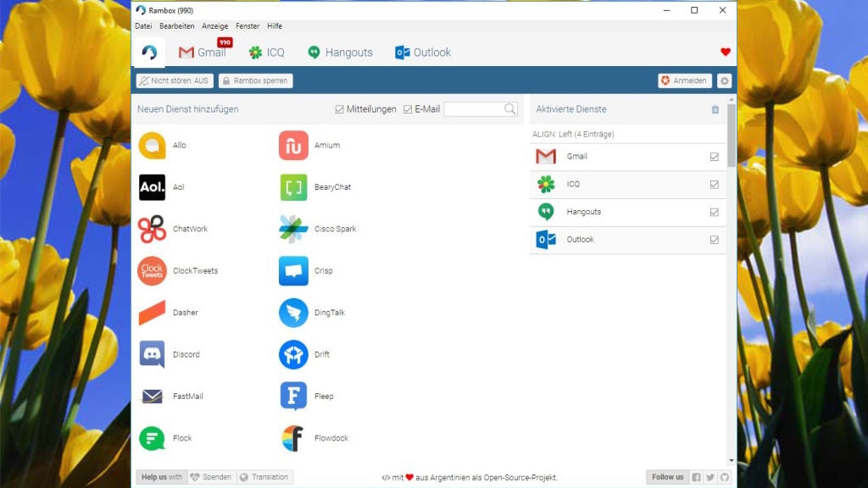Click the Flowdock icon
Image resolution: width=868 pixels, height=488 pixels.
click(x=293, y=438)
